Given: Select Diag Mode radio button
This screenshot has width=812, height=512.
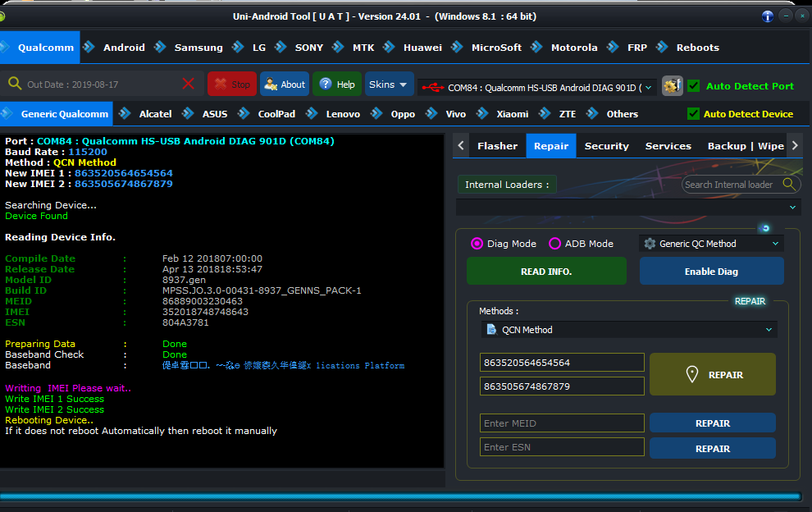Looking at the screenshot, I should (x=477, y=244).
